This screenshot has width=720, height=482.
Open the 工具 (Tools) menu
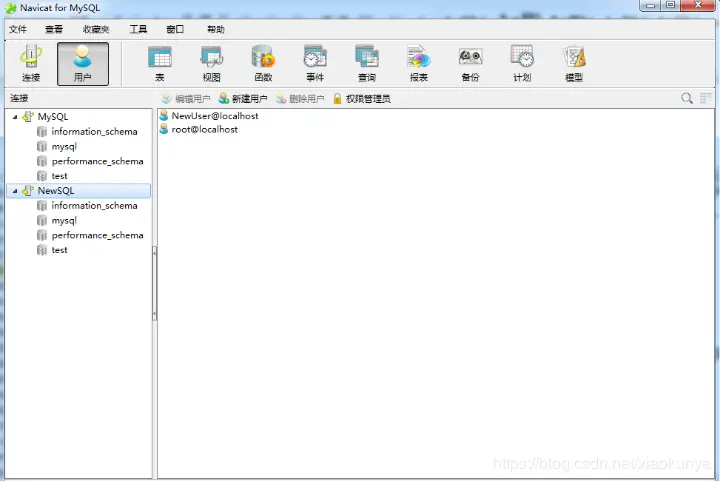click(138, 29)
